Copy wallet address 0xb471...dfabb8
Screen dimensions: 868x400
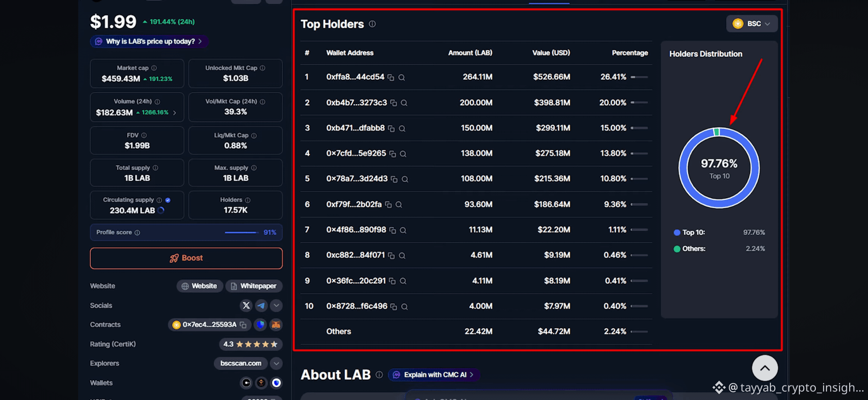pos(391,129)
